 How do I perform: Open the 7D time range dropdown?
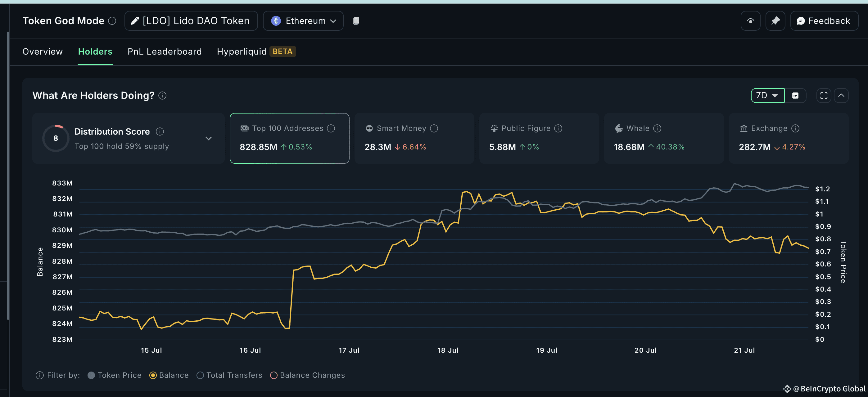(767, 96)
